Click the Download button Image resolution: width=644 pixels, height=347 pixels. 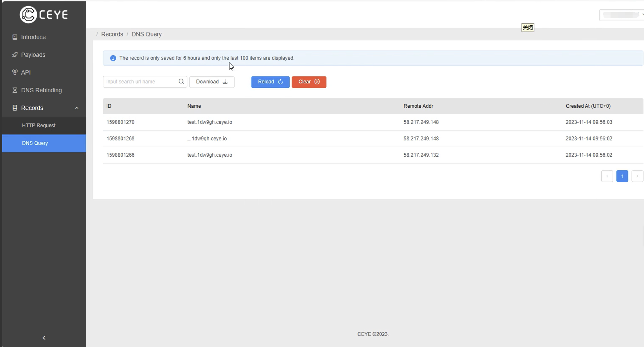tap(212, 82)
